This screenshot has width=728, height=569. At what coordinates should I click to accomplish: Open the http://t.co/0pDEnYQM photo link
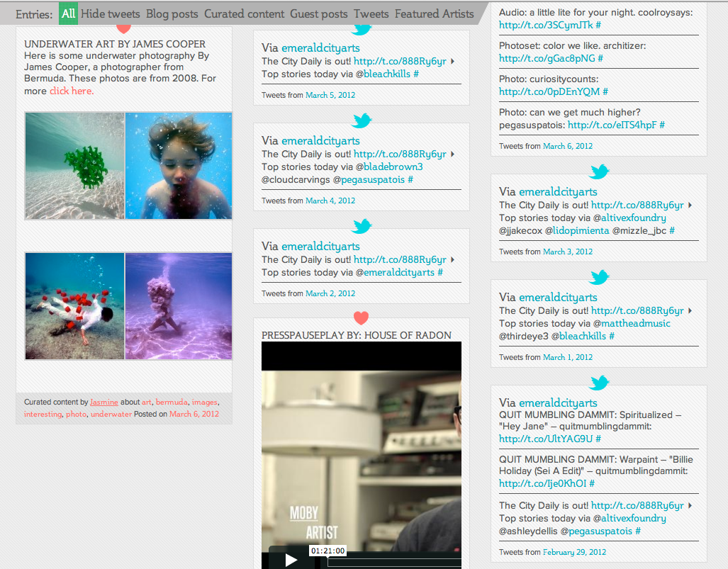[549, 92]
